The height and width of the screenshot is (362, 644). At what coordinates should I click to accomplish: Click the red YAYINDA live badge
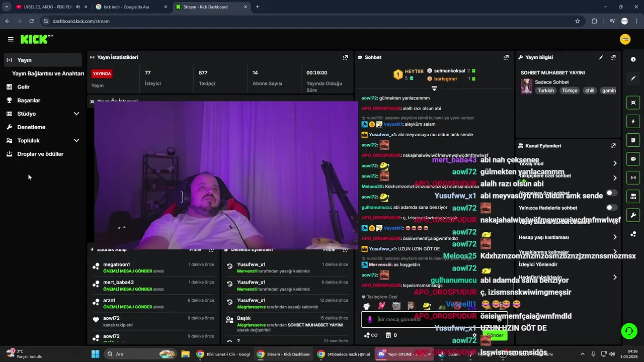click(x=102, y=73)
